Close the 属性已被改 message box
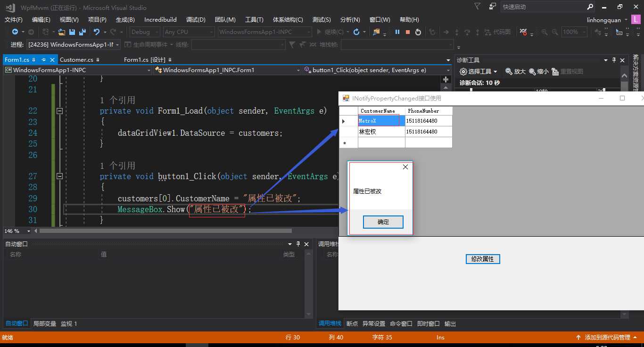Viewport: 644px width, 347px height. click(405, 166)
